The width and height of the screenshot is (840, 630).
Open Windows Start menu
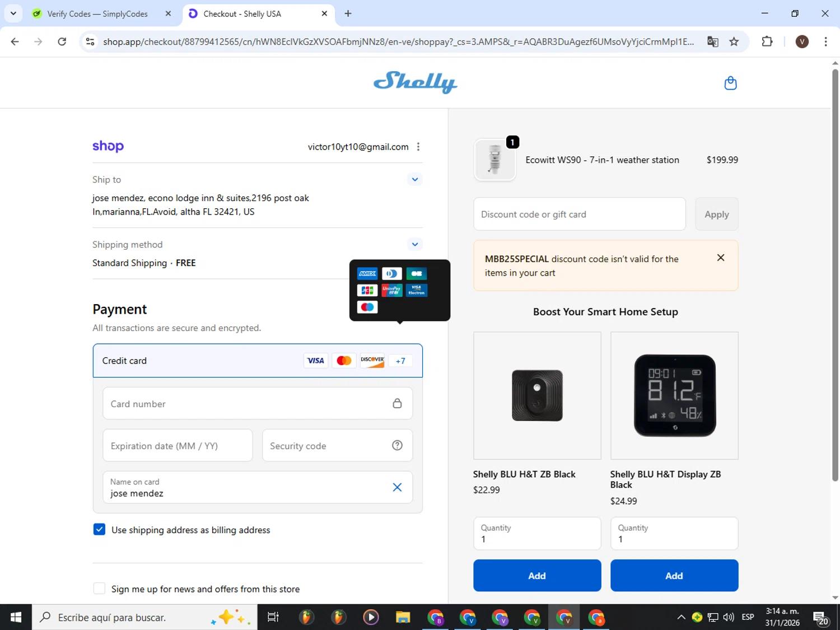point(16,617)
